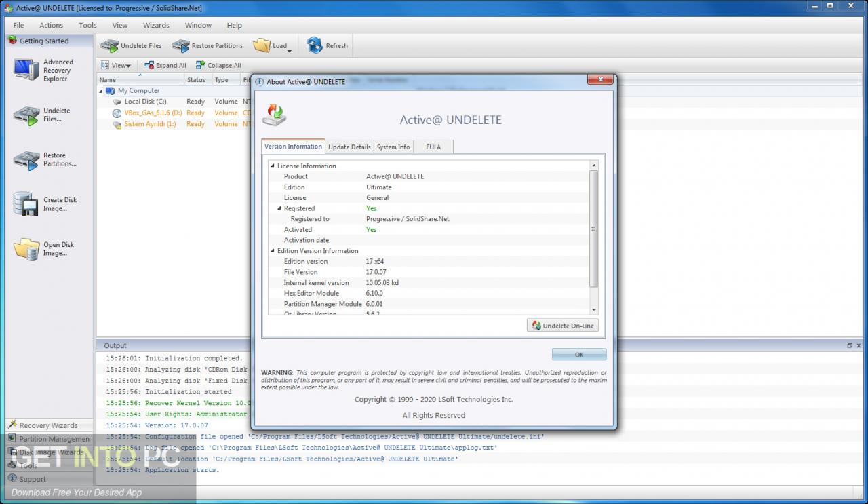Open Advanced Recovery Explorer icon
This screenshot has width=868, height=504.
click(x=26, y=70)
